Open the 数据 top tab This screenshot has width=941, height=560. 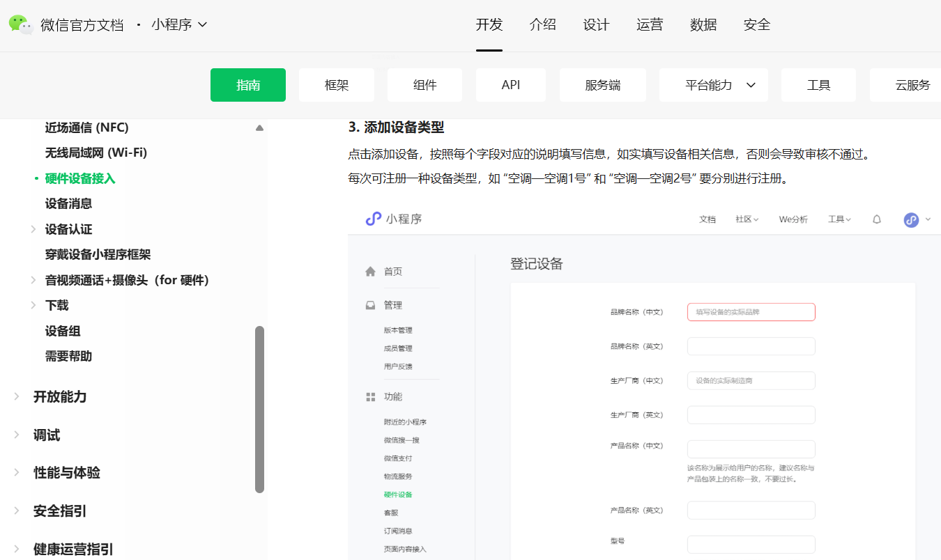703,25
